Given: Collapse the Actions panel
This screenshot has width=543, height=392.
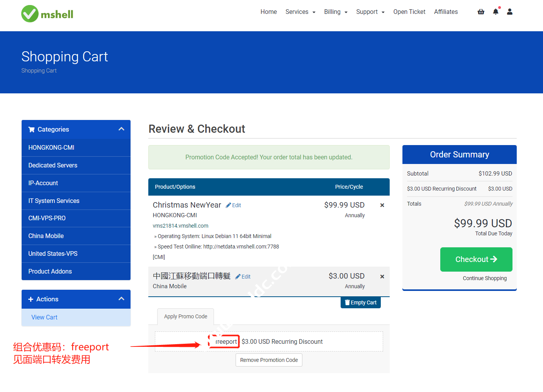Looking at the screenshot, I should 121,299.
